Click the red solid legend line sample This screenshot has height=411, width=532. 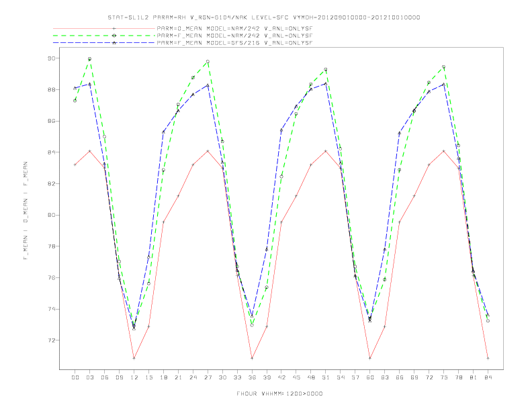click(x=104, y=28)
